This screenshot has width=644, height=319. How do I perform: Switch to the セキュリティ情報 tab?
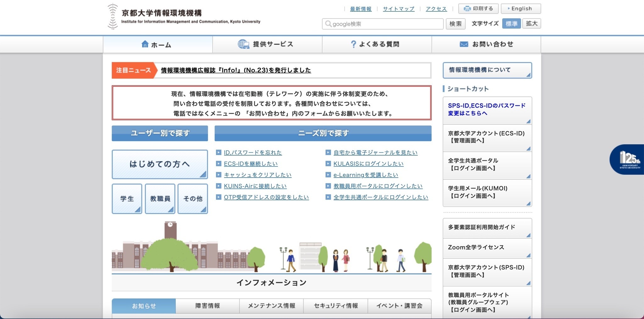335,305
